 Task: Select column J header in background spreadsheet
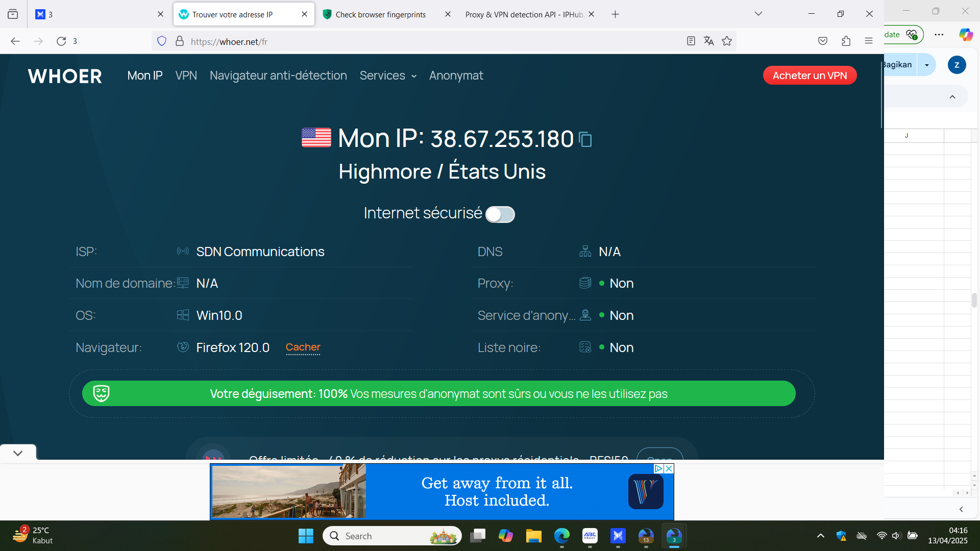tap(906, 136)
